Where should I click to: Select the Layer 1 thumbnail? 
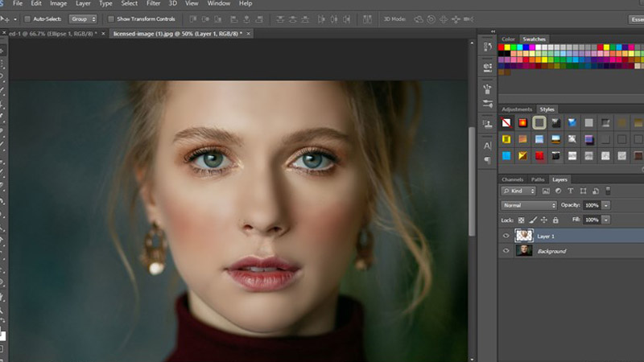pyautogui.click(x=525, y=236)
